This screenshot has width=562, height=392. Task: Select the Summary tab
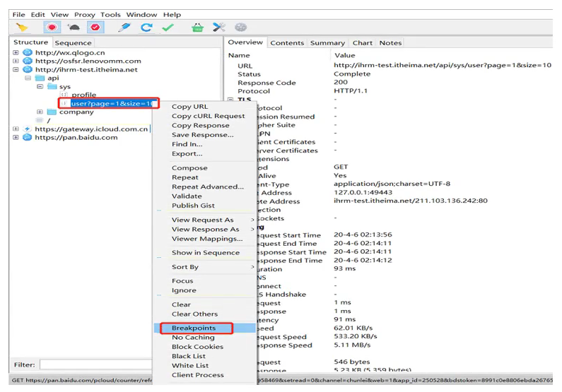(x=327, y=43)
